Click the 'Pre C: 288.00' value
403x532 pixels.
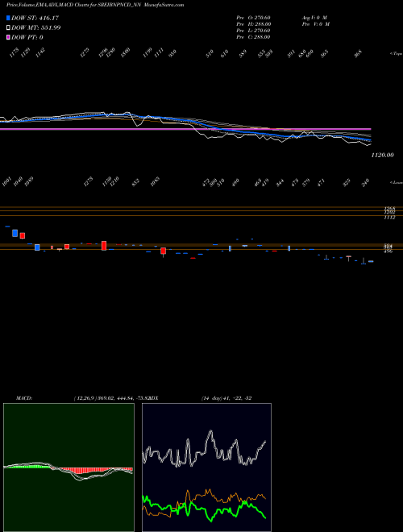pos(253,36)
